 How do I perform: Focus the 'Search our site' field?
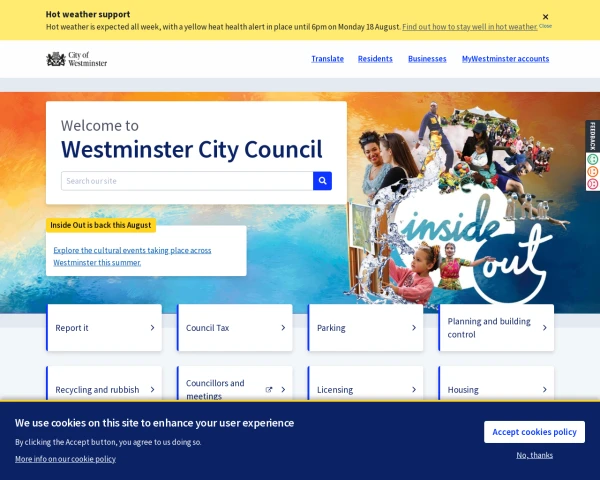click(187, 181)
